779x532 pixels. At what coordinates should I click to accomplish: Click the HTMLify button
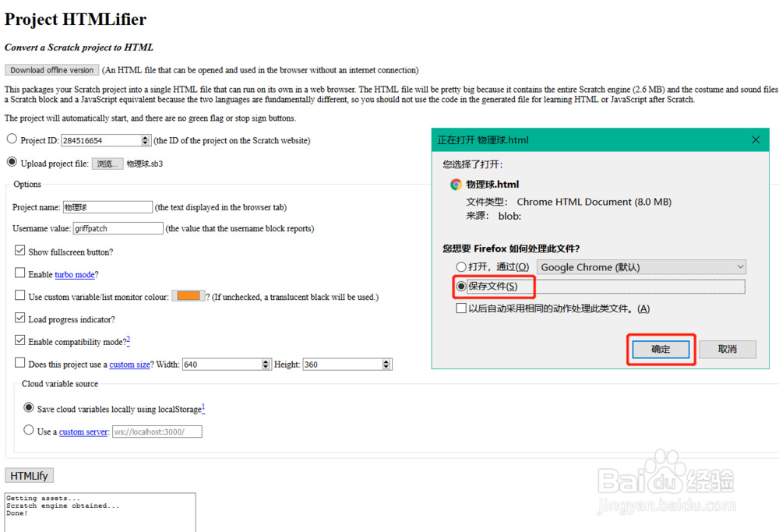(30, 475)
